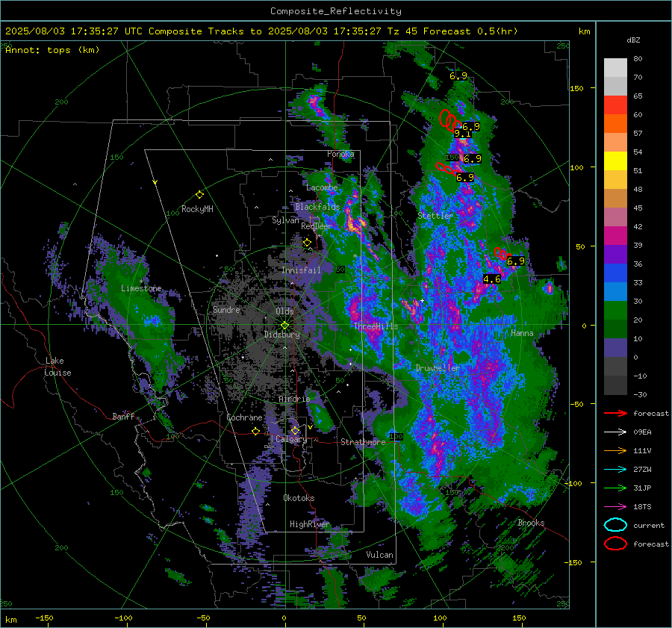Click the Banff town label
Image resolution: width=672 pixels, height=628 pixels.
pyautogui.click(x=123, y=417)
